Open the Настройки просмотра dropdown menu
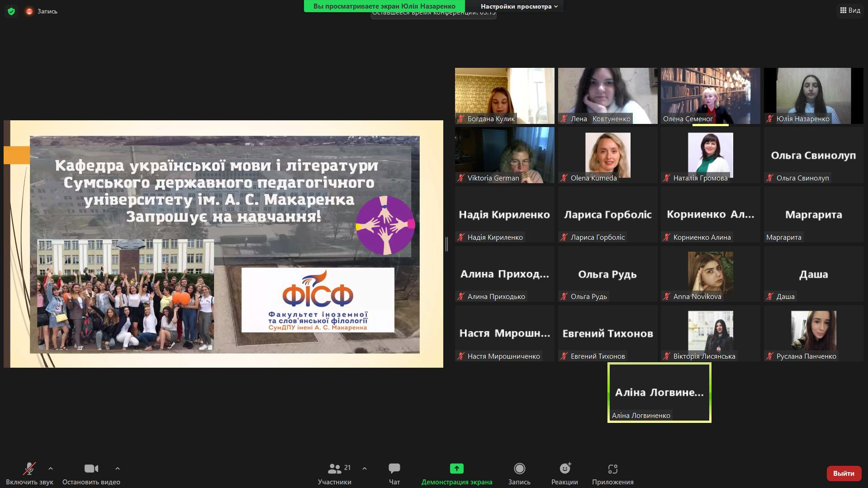Screen dimensions: 868x488 pos(519,6)
